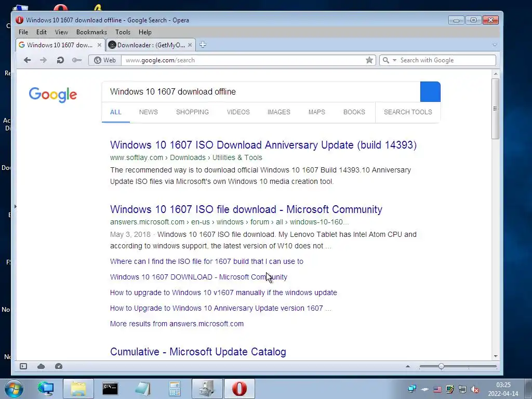Viewport: 532px width, 399px height.
Task: Open 'Where can I find the ISO file' link
Action: pos(207,261)
